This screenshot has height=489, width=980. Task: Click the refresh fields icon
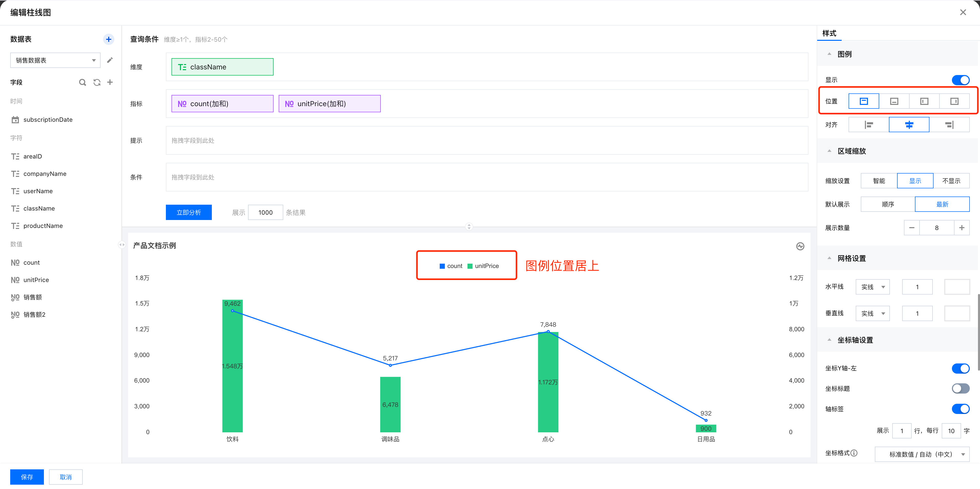click(x=97, y=82)
